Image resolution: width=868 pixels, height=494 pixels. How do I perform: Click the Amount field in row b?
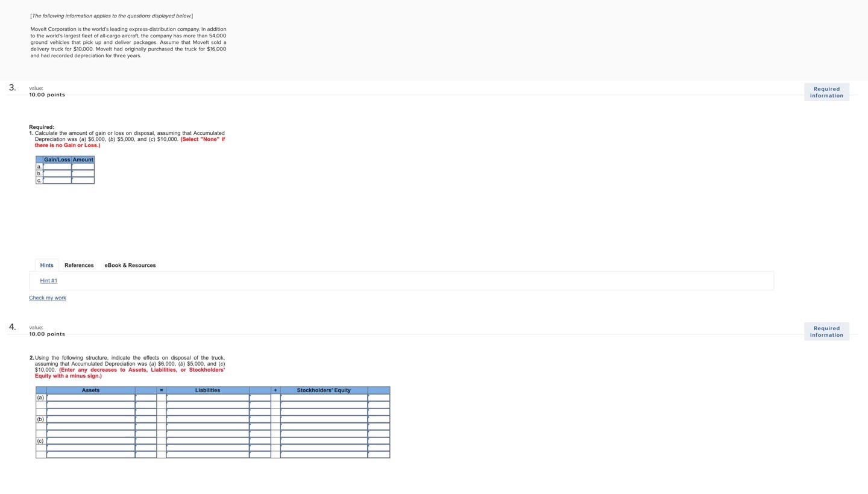coord(83,174)
